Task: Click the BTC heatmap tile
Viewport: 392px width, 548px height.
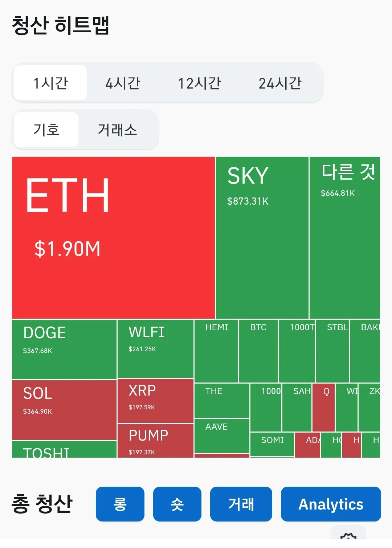Action: 258,351
